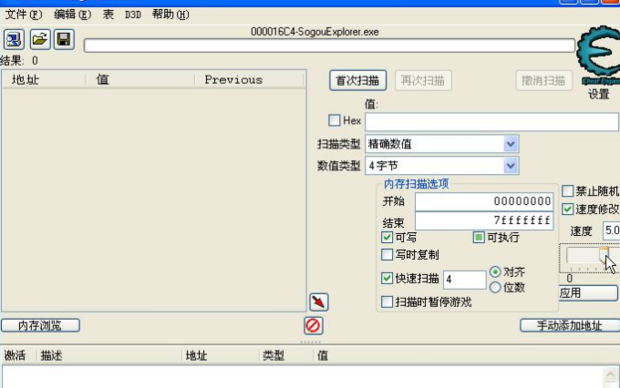This screenshot has height=388, width=620.
Task: Open the D3D menu
Action: 133,15
